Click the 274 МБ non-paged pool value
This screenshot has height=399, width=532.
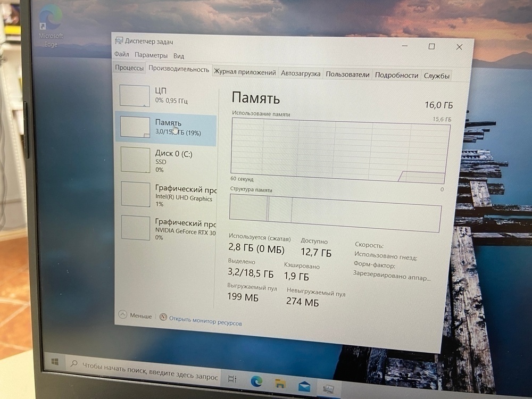coord(302,301)
